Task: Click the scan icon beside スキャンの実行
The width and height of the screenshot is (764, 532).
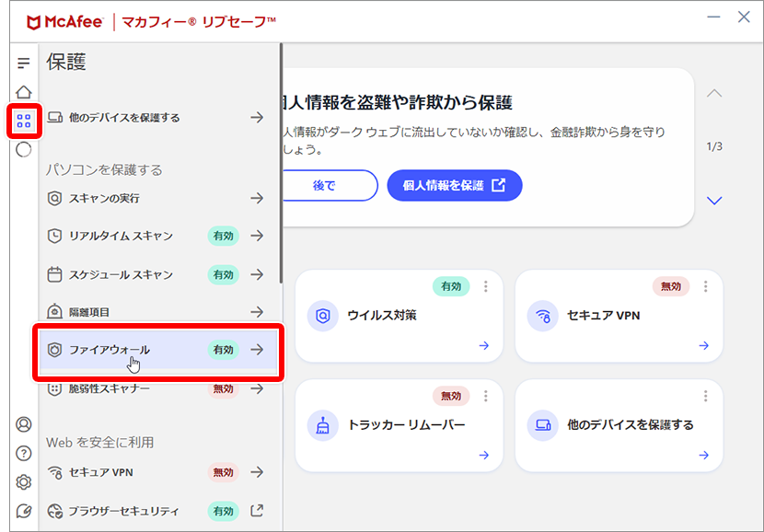Action: pyautogui.click(x=54, y=198)
